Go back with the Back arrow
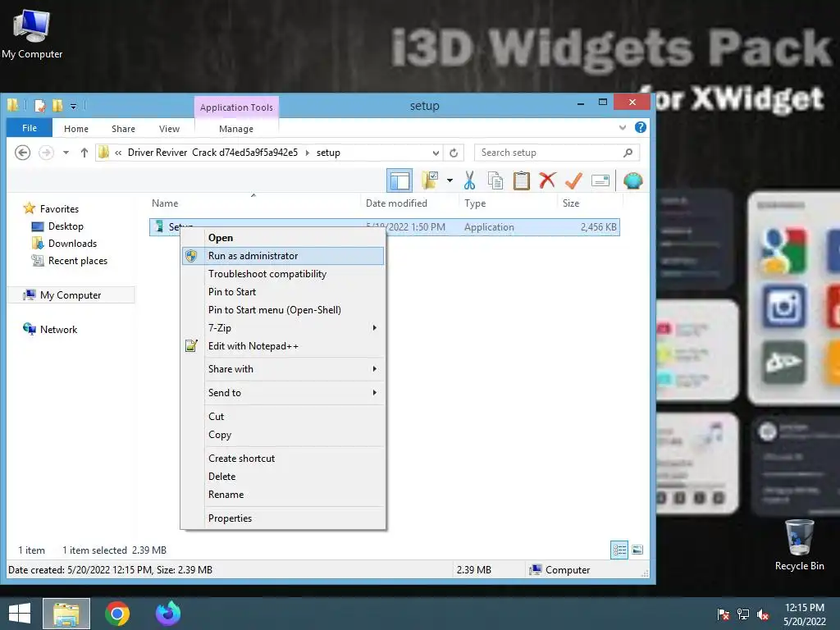Viewport: 840px width, 630px height. [x=22, y=153]
